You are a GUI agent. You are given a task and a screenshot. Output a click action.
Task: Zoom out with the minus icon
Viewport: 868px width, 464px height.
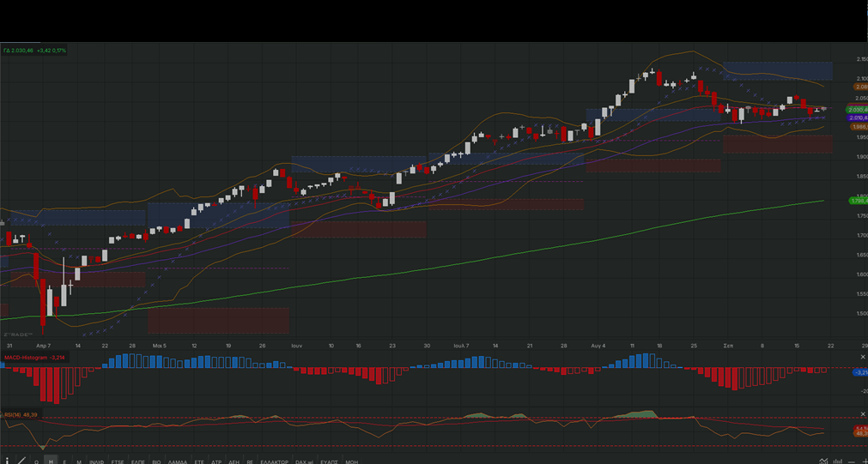click(852, 461)
